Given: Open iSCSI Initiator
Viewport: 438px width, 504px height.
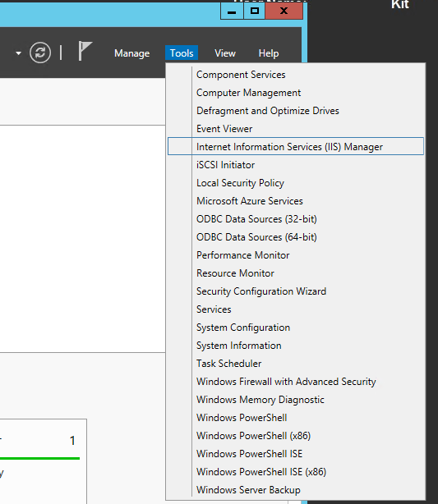Looking at the screenshot, I should click(x=296, y=164).
